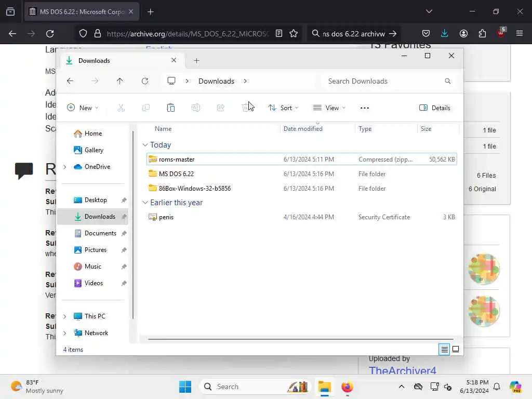
Task: Select the roms-master zip file
Action: click(302, 159)
